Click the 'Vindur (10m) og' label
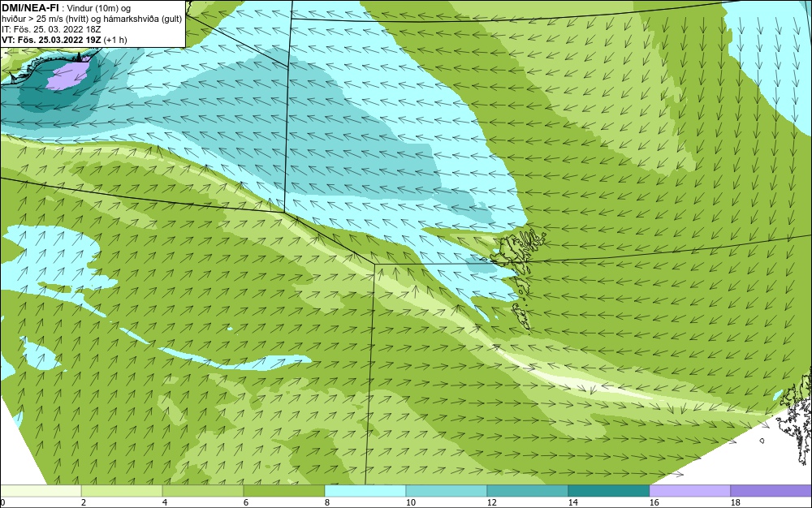Image resolution: width=812 pixels, height=508 pixels. pos(99,8)
